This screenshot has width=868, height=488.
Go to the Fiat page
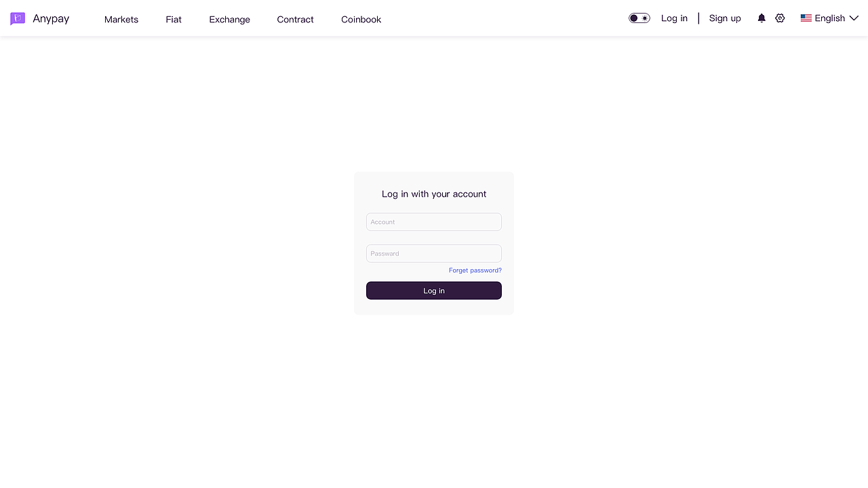pyautogui.click(x=174, y=20)
